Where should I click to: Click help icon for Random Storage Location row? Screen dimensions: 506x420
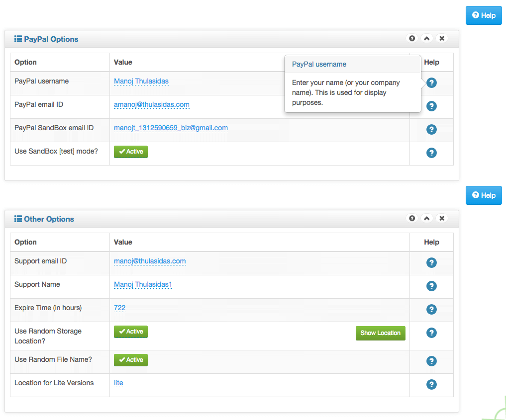[431, 333]
